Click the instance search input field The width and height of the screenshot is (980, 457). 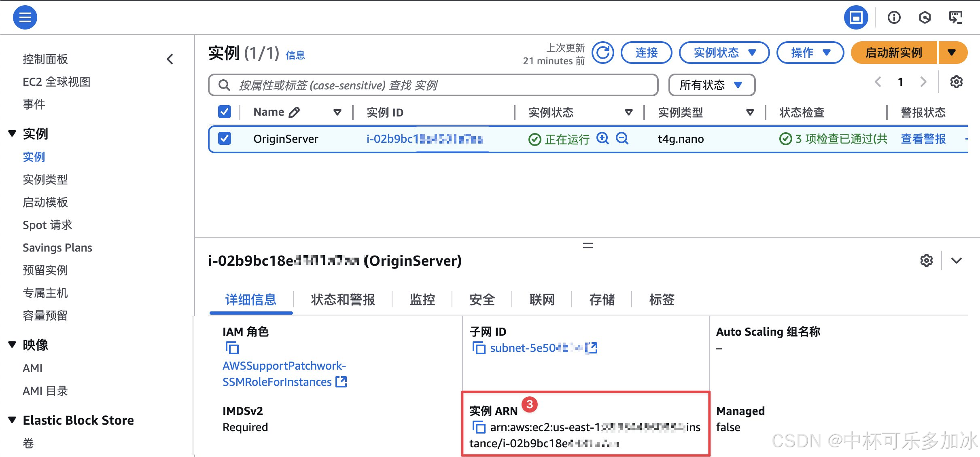pyautogui.click(x=433, y=85)
